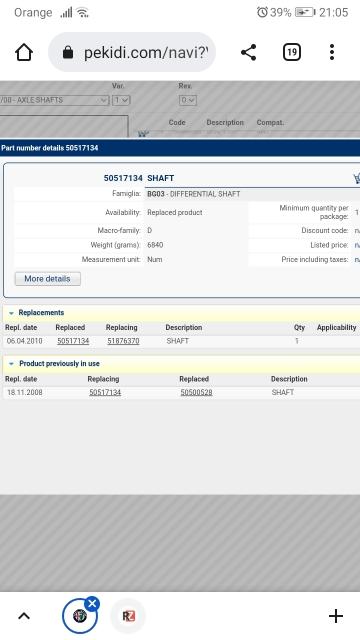
Task: Tap the browser home icon
Action: pos(24,52)
